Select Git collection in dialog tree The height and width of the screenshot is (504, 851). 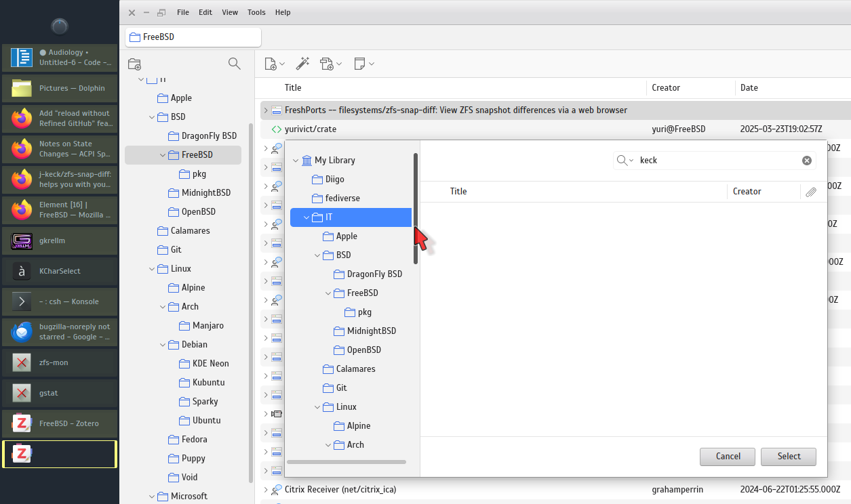334,388
